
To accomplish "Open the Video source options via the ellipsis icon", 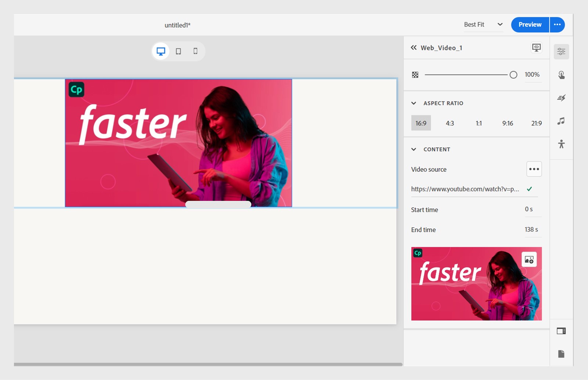I will pos(534,169).
